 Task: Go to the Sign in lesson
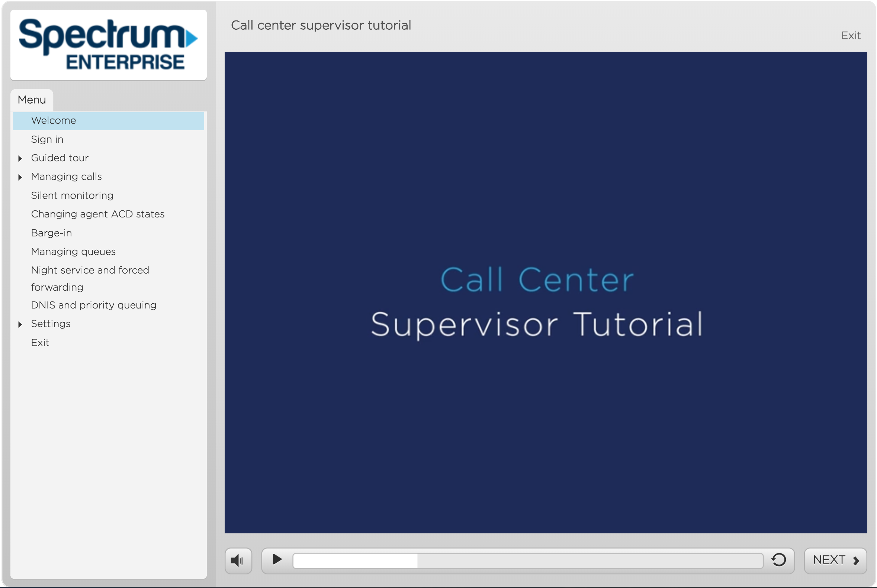(x=47, y=139)
